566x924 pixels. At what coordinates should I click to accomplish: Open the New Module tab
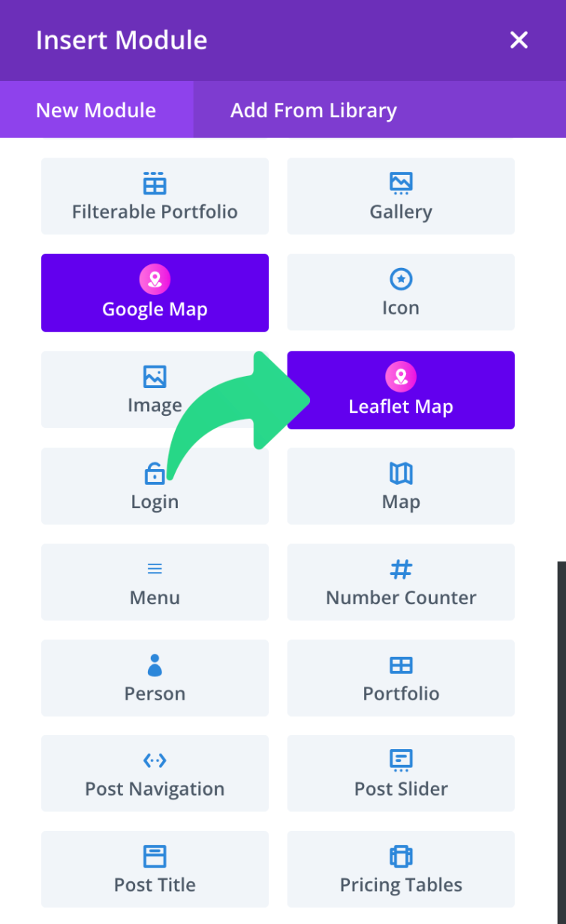click(95, 110)
